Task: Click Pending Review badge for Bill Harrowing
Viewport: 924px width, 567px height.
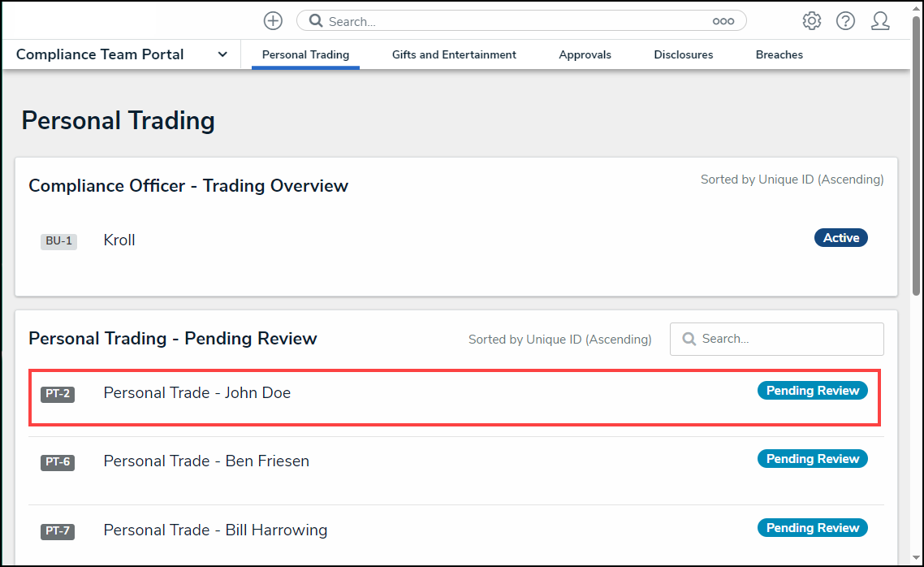Action: pos(812,528)
